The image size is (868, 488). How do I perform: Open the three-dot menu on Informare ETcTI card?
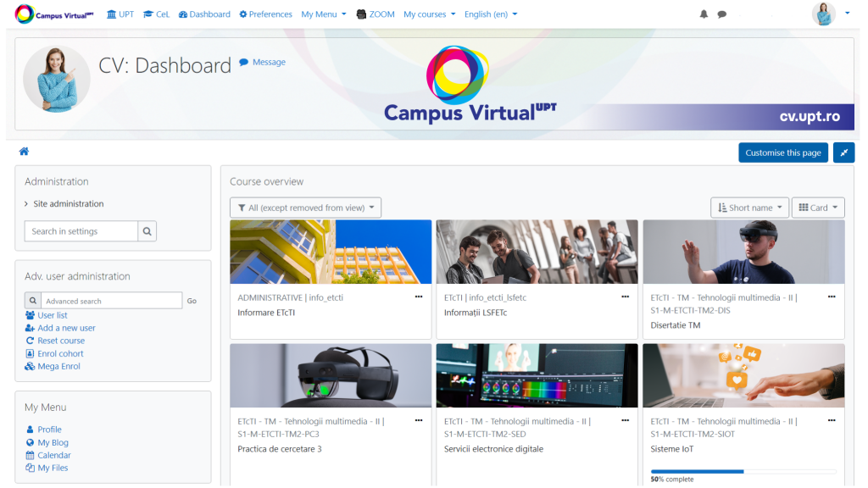(419, 297)
